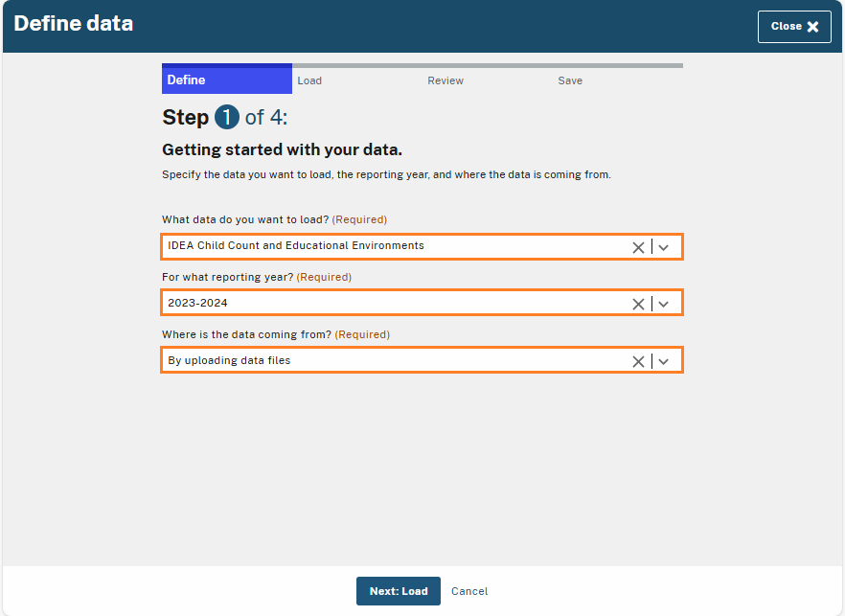This screenshot has height=616, width=845.
Task: Clear the selected data type value
Action: [x=638, y=246]
